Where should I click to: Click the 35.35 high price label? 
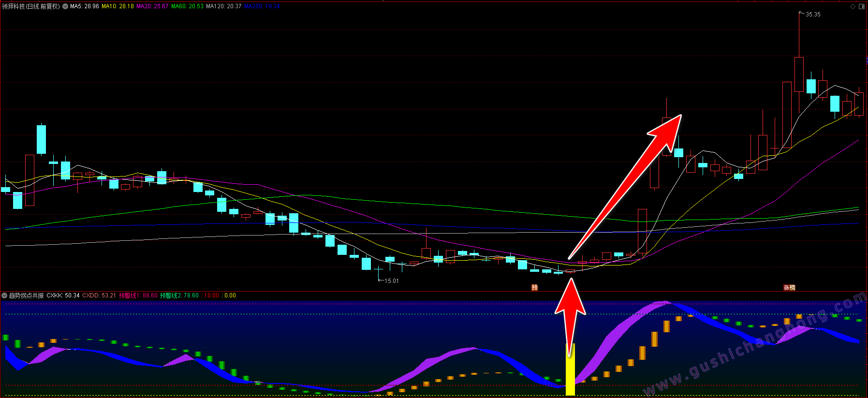813,15
